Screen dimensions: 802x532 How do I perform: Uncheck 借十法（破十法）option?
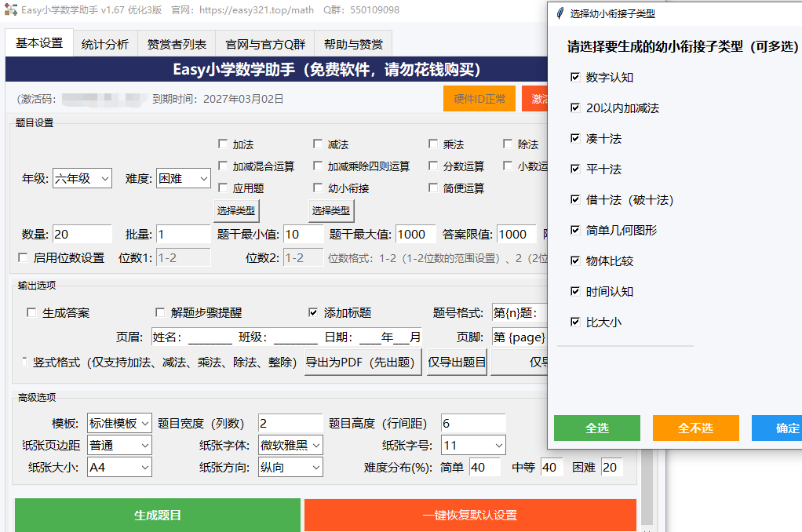[x=575, y=199]
